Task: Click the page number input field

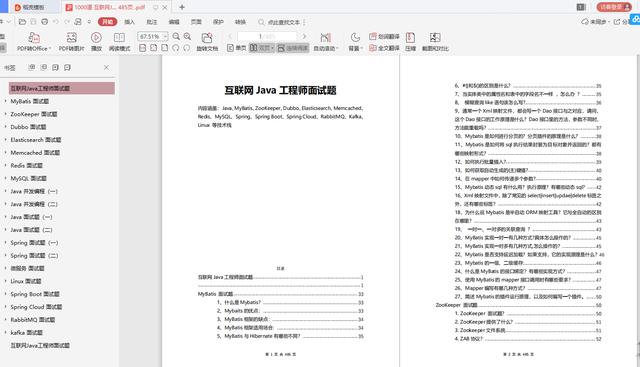Action: [267, 36]
